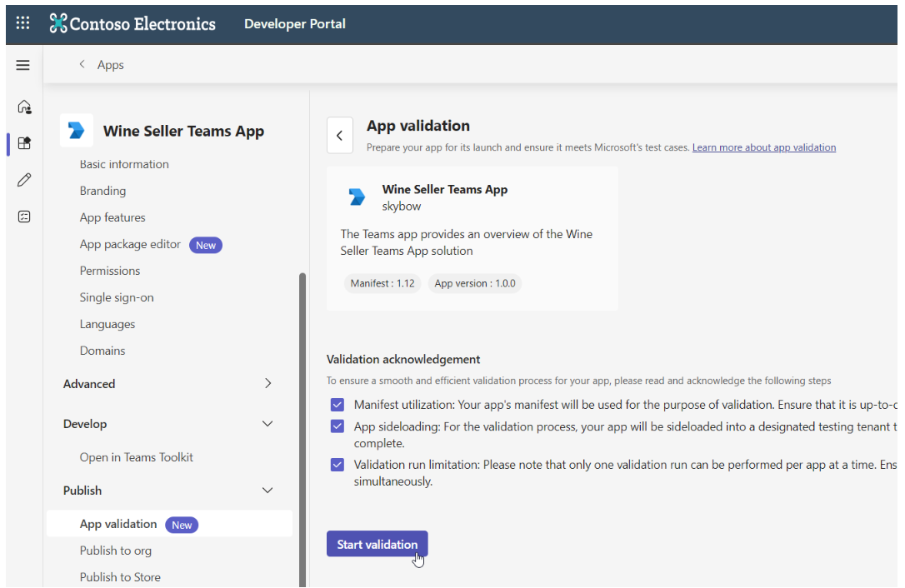Open Languages settings

107,324
